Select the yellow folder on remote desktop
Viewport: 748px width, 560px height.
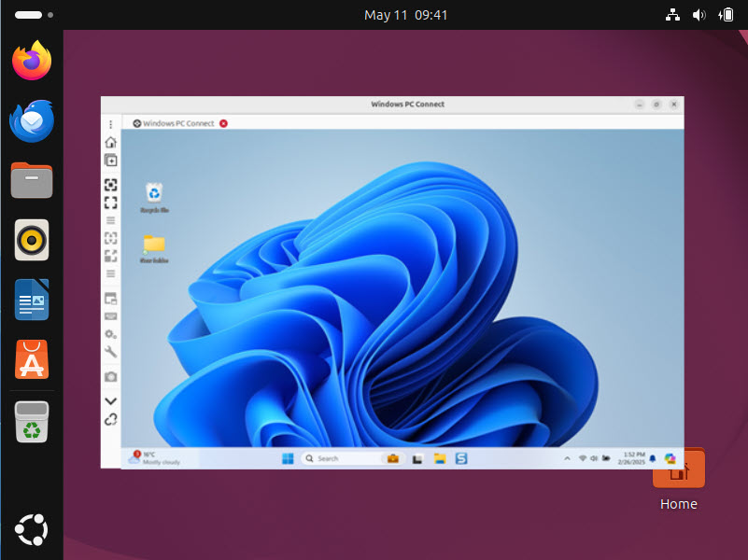154,248
